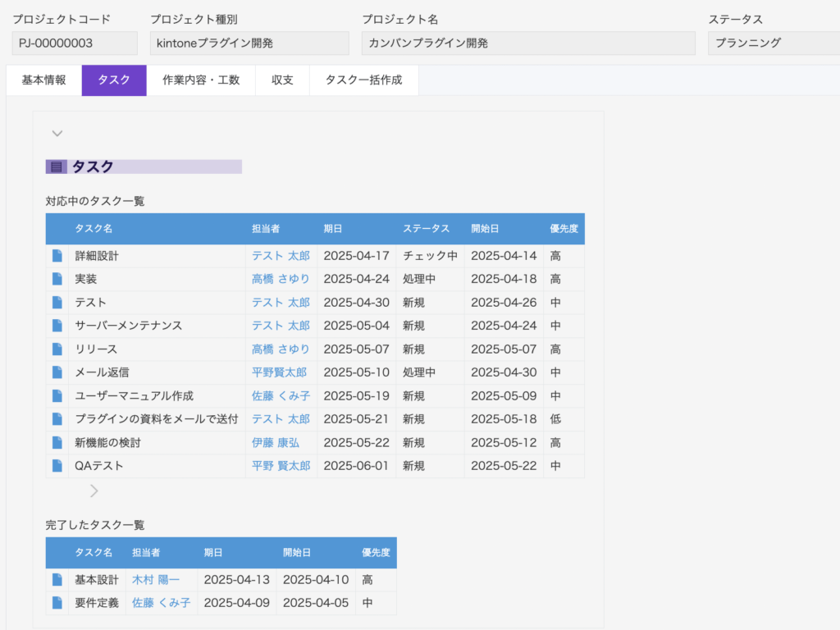Viewport: 840px width, 630px height.
Task: Open 伊藤 康弘 assignee link
Action: pos(276,442)
